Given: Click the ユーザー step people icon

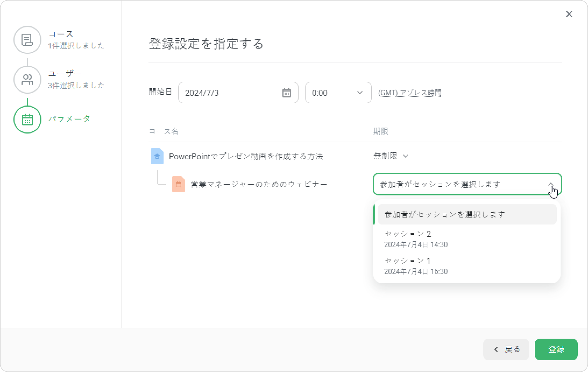Looking at the screenshot, I should [27, 80].
